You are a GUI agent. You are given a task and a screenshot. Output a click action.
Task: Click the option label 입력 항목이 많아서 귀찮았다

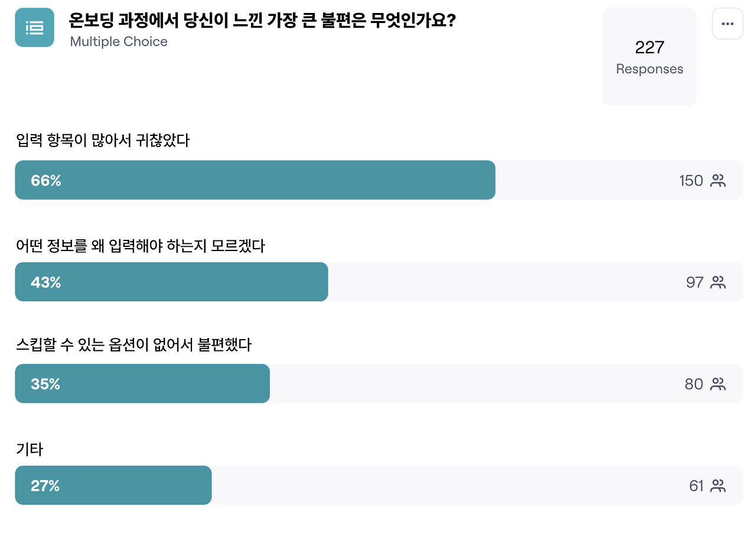[103, 141]
